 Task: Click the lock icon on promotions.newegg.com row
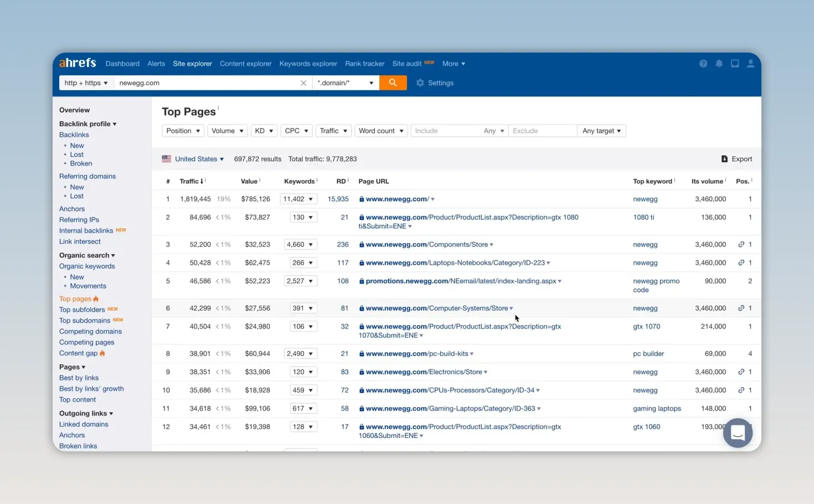(x=362, y=281)
